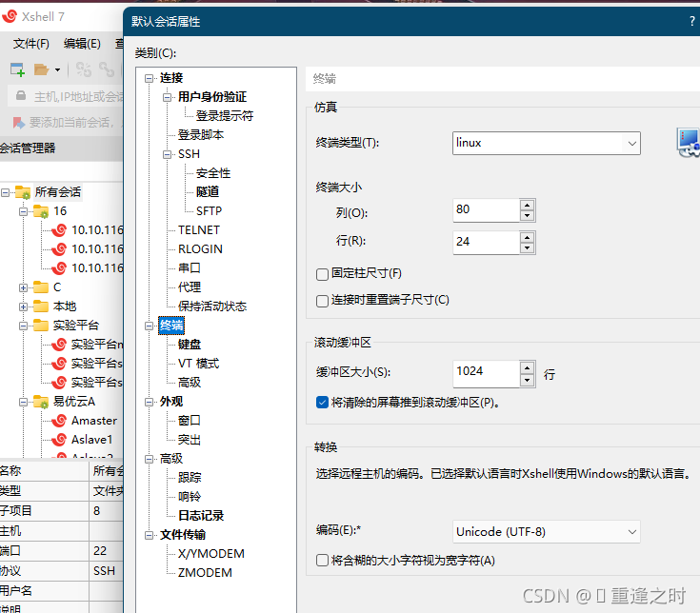Collapse the 用户身份验证 node
The image size is (700, 613).
[x=167, y=97]
